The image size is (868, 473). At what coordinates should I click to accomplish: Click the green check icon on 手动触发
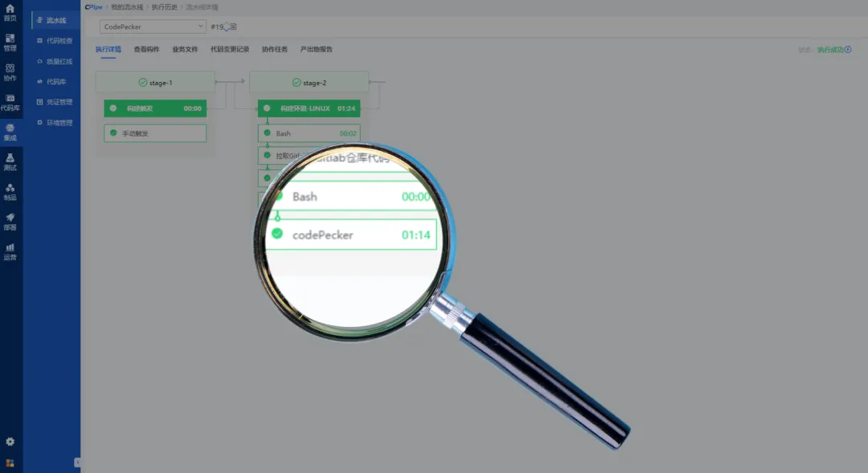(x=113, y=133)
